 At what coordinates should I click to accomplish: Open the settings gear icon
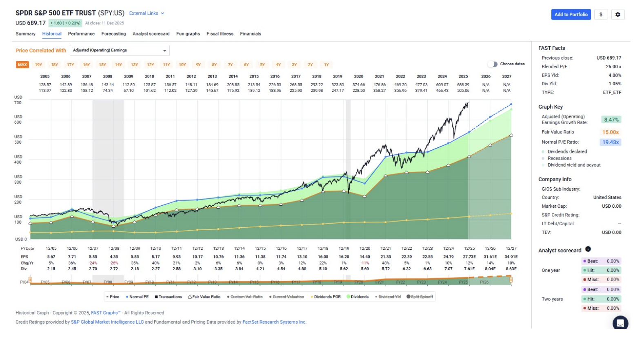(x=618, y=14)
